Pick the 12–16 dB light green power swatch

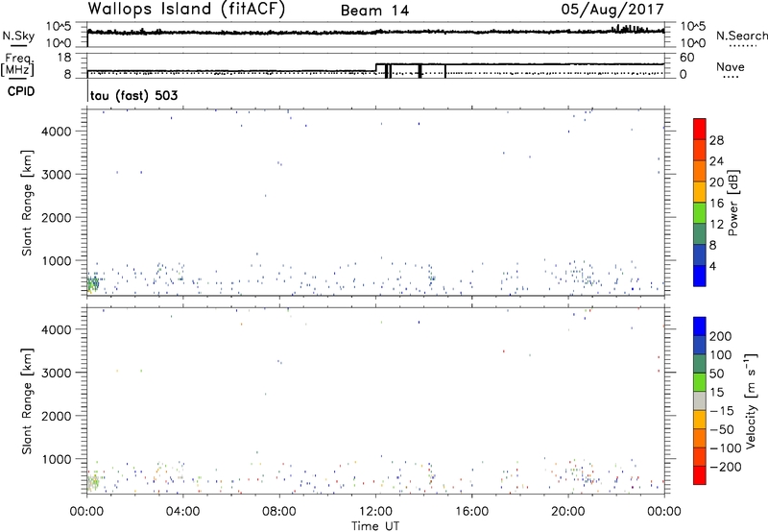(x=700, y=212)
